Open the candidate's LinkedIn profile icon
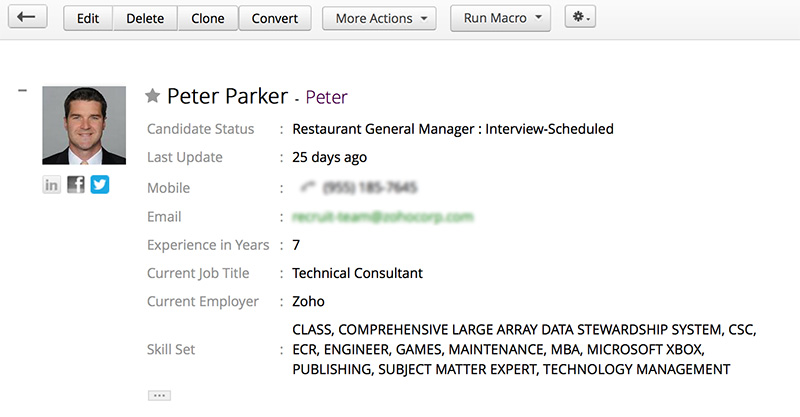 pyautogui.click(x=52, y=185)
